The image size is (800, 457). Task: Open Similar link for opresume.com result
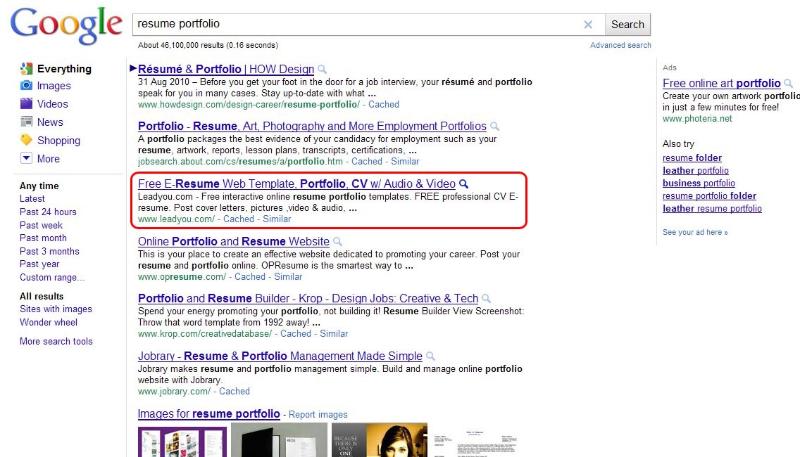point(288,277)
